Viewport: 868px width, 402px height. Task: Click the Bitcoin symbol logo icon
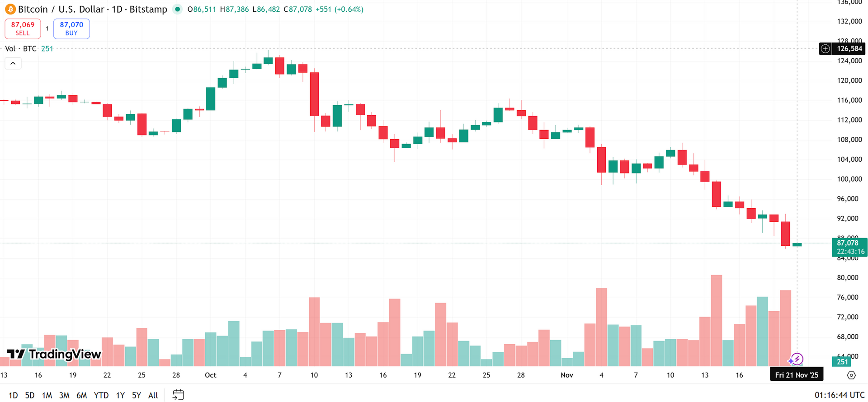[x=10, y=9]
